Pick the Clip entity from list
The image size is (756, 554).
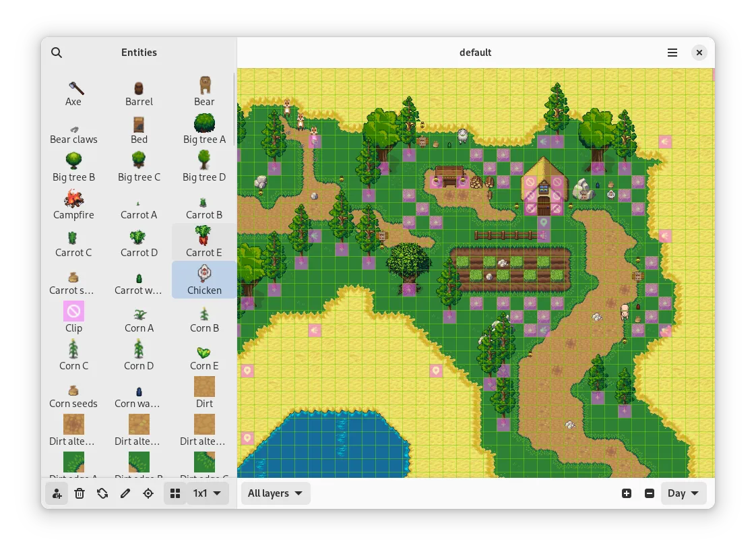73,317
